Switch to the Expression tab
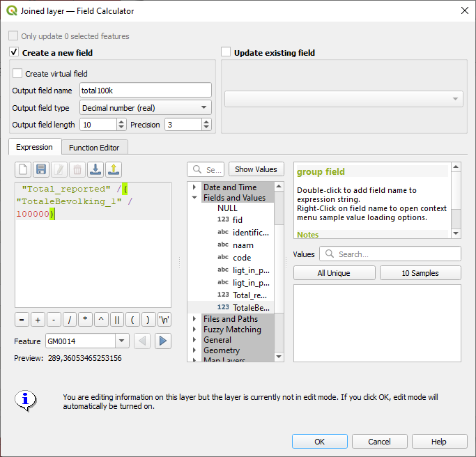Screen dimensions: 476x457 coord(35,147)
